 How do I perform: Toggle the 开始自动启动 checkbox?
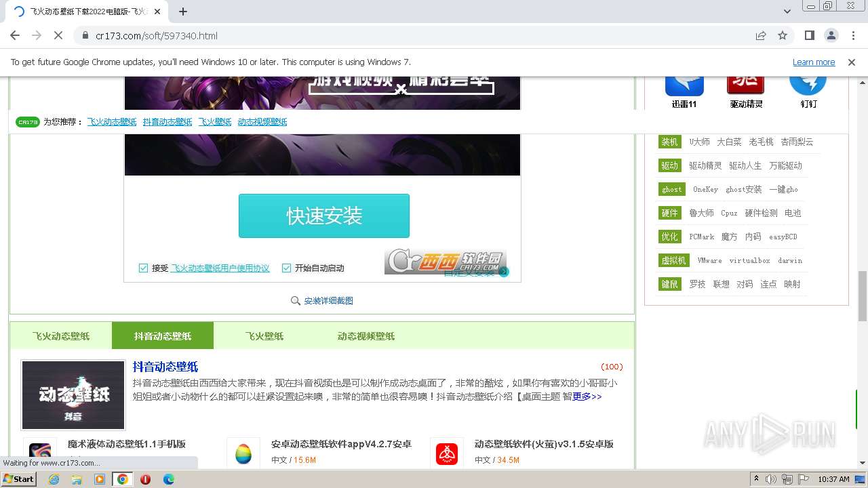pos(286,268)
